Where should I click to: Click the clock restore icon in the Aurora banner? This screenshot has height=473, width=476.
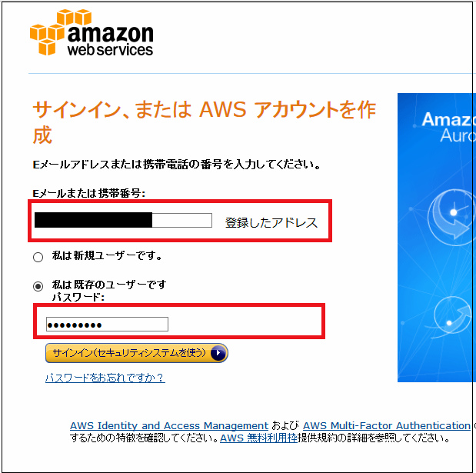tap(451, 214)
